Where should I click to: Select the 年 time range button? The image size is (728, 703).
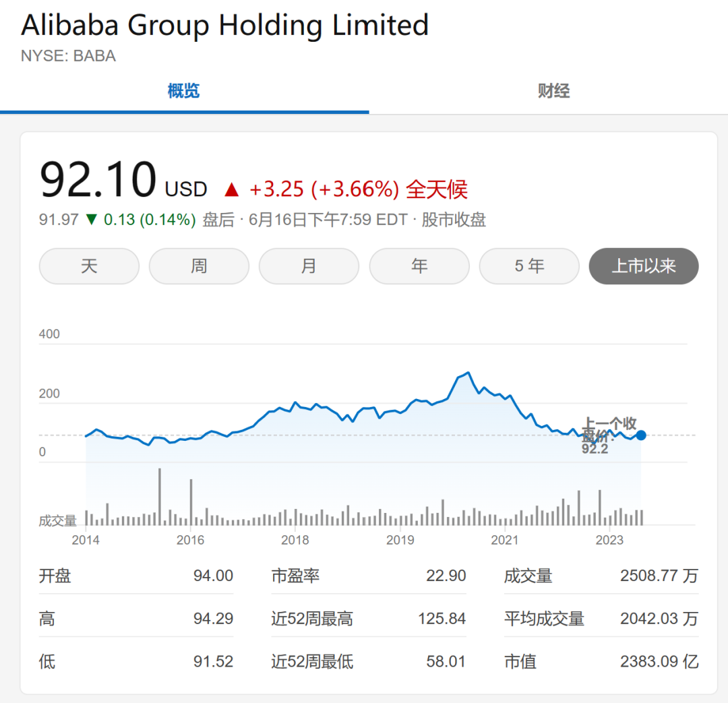pos(419,266)
